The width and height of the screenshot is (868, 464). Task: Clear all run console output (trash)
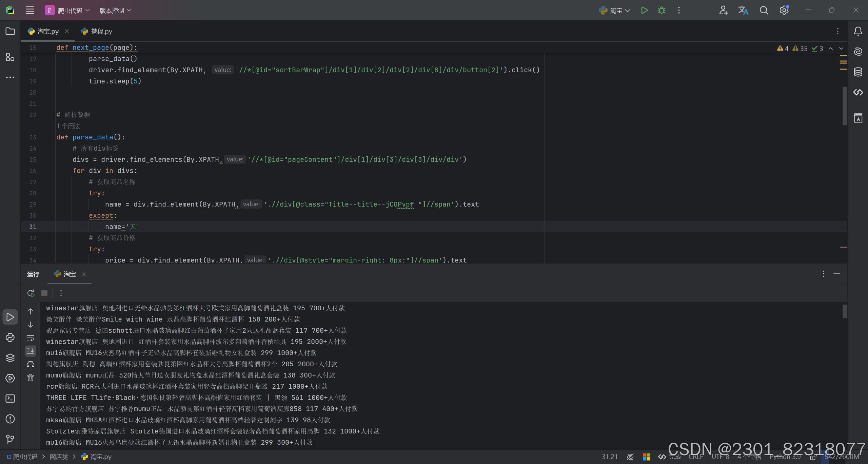click(x=31, y=378)
